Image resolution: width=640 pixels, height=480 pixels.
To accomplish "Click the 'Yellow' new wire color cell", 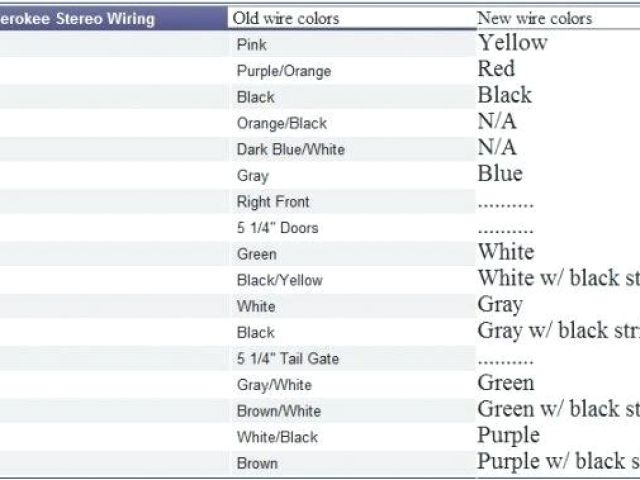I will click(x=512, y=43).
